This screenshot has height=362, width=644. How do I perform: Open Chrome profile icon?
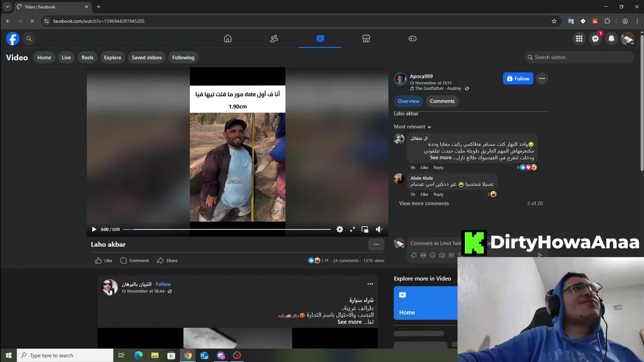point(625,21)
